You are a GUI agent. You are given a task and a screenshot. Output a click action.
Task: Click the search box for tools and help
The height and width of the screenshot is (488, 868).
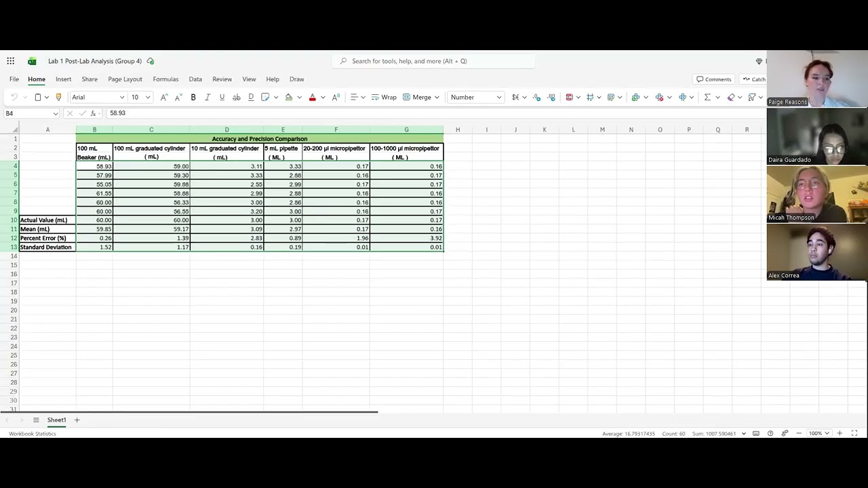coord(434,61)
